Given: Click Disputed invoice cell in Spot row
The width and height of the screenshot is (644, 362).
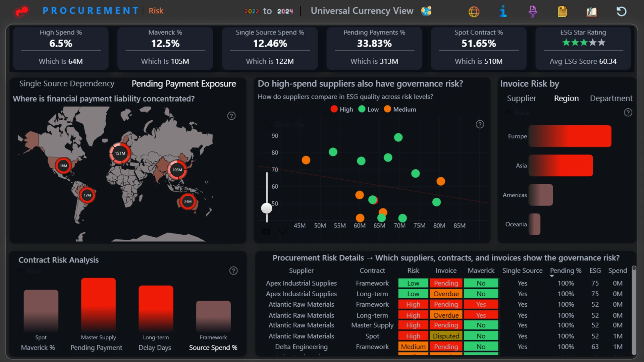Looking at the screenshot, I should tap(446, 336).
